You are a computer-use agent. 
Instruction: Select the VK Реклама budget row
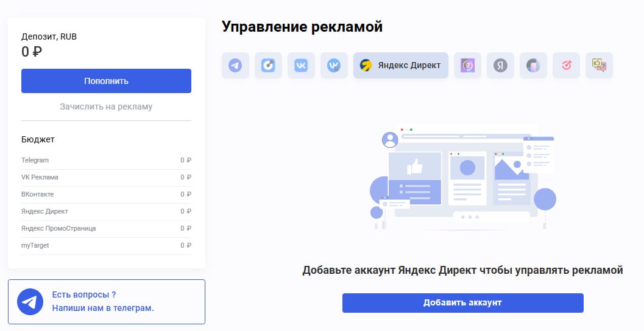(x=107, y=177)
